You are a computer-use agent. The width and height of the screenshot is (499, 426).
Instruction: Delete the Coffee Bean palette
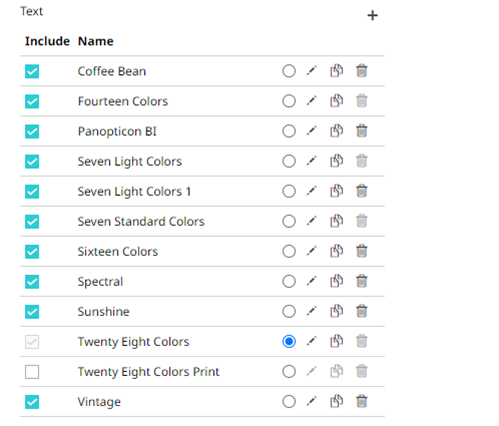pyautogui.click(x=362, y=71)
